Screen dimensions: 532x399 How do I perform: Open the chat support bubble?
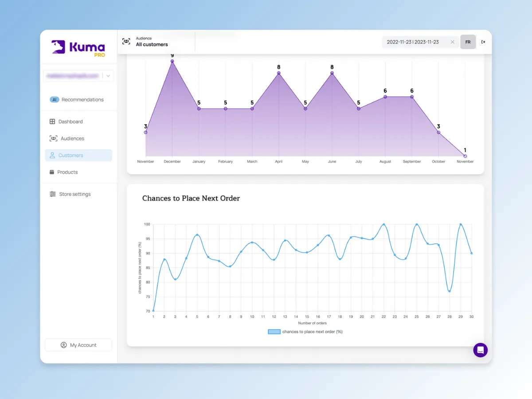coord(480,350)
